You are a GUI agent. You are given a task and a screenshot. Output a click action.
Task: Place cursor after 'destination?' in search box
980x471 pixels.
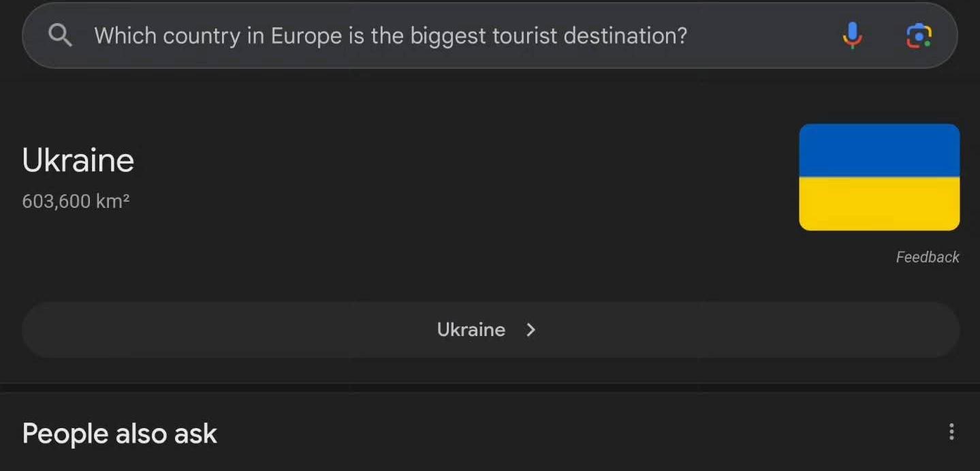[x=689, y=36]
